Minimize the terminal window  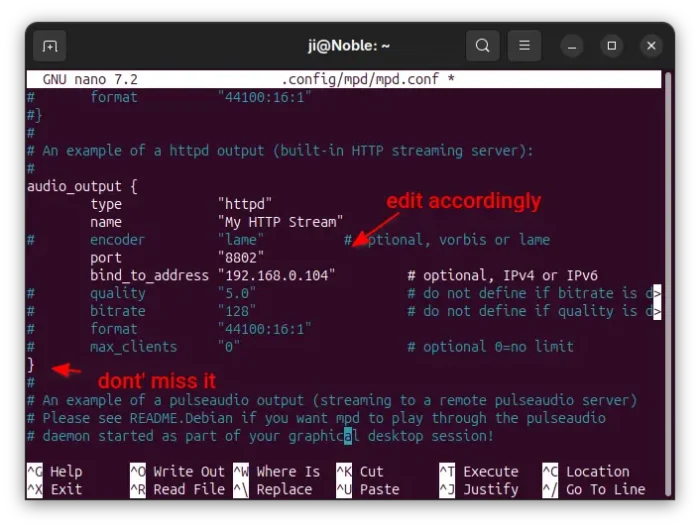572,46
